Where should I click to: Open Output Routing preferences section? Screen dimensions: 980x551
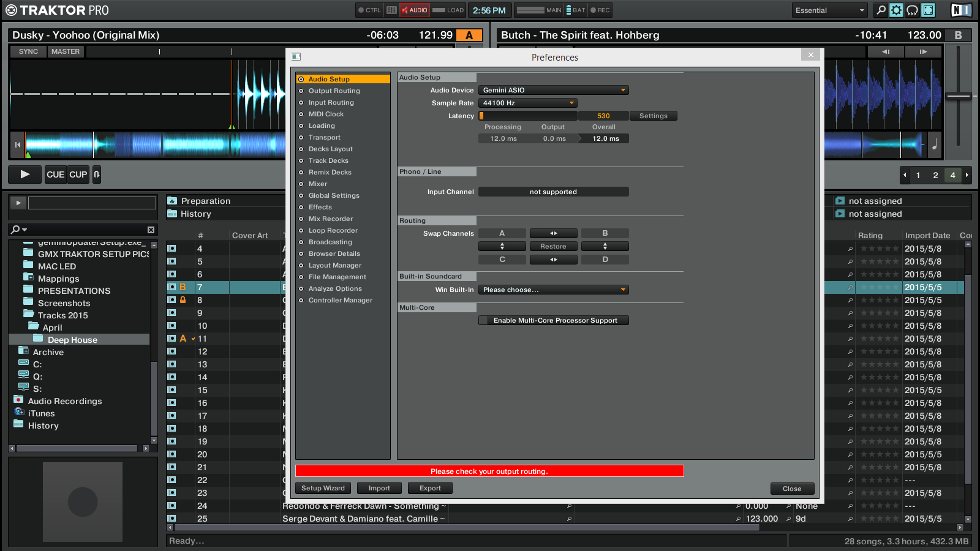[x=334, y=91]
